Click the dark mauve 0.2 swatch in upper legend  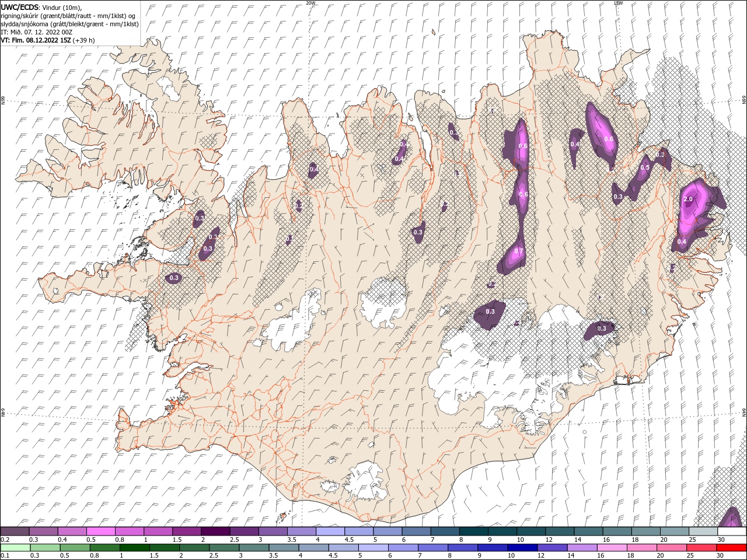[15, 531]
